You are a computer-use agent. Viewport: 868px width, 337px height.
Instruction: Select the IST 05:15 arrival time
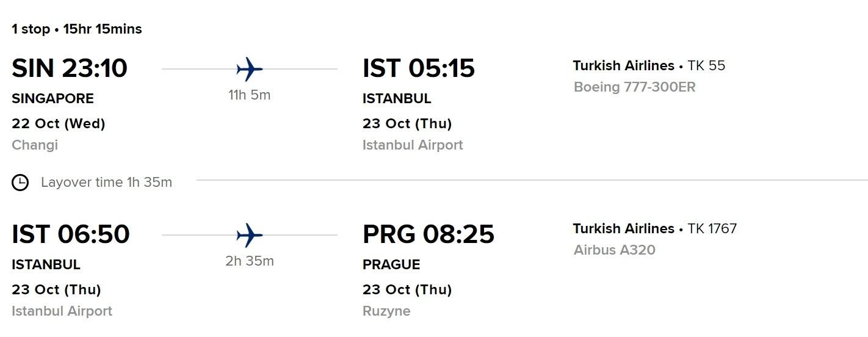pyautogui.click(x=419, y=68)
